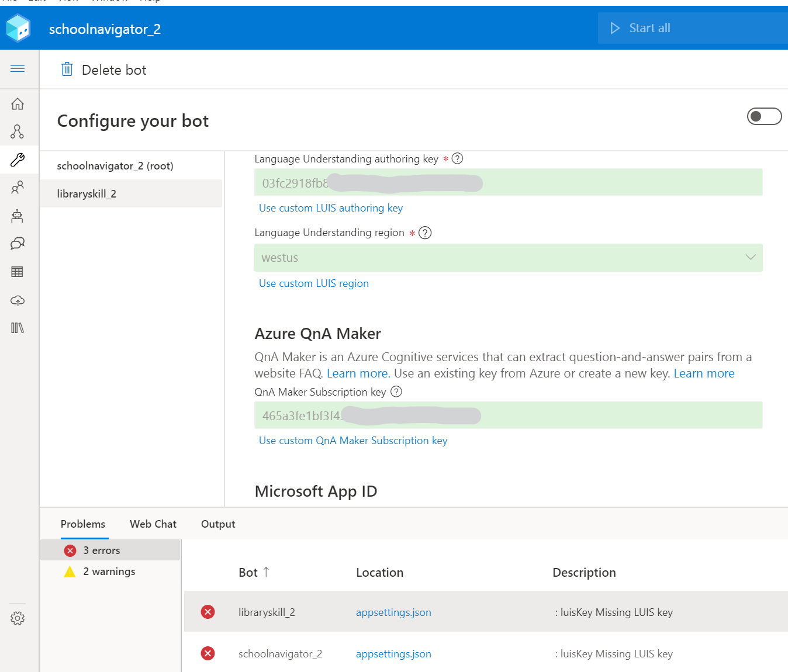
Task: Open the Configure wrench icon
Action: coord(18,160)
